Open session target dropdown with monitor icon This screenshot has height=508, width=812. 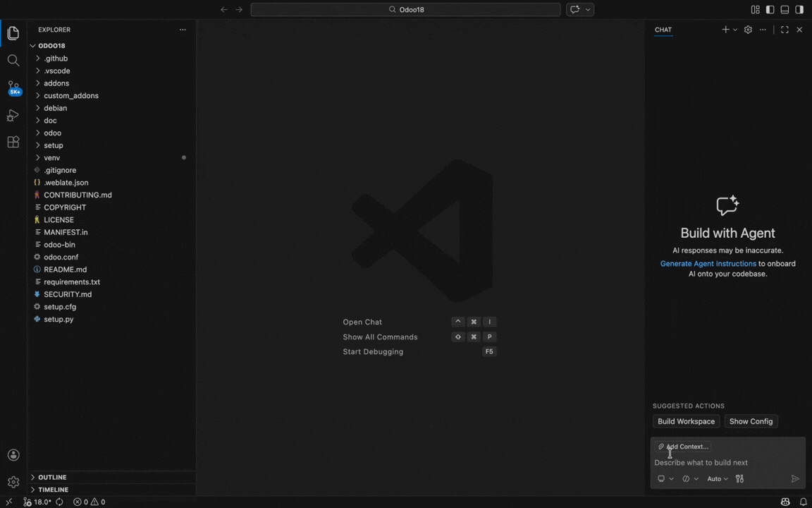tap(665, 478)
